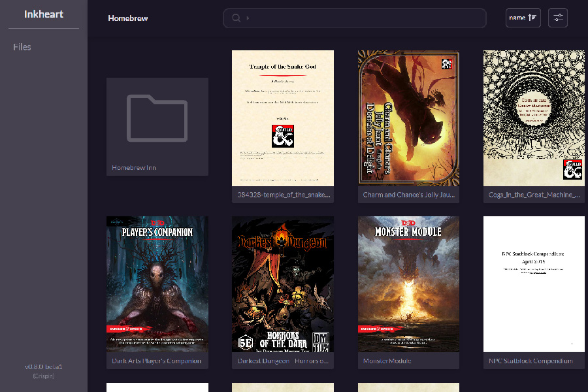Click the NPC Statblock Compendium title
The image size is (588, 392).
pyautogui.click(x=531, y=361)
